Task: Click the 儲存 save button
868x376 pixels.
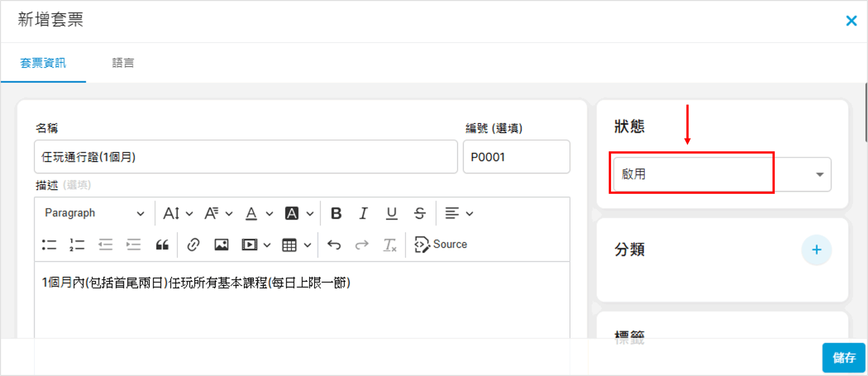Action: [844, 358]
